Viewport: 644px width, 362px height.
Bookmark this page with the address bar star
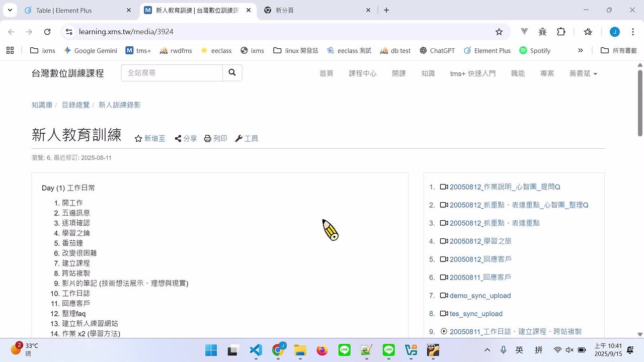[x=499, y=32]
